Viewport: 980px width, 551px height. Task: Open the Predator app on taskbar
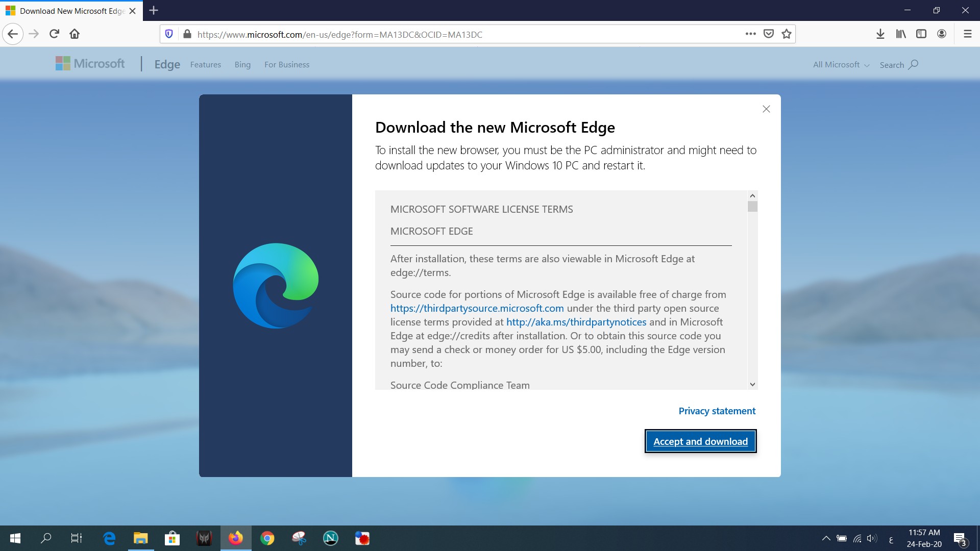click(204, 538)
